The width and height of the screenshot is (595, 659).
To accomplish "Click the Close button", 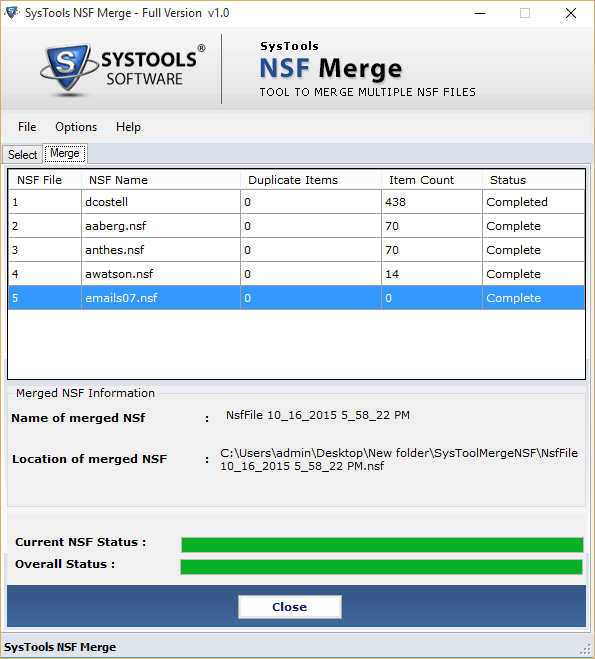I will 290,606.
